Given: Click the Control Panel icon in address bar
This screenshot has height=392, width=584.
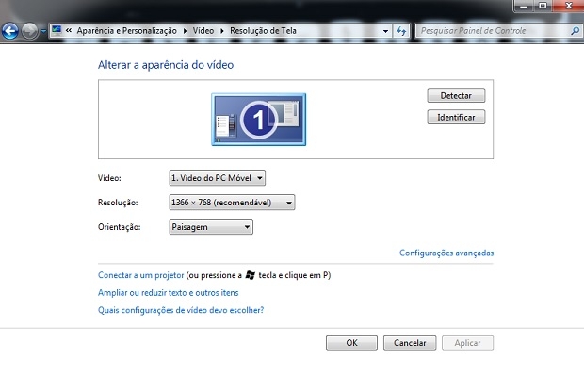Looking at the screenshot, I should [x=57, y=30].
